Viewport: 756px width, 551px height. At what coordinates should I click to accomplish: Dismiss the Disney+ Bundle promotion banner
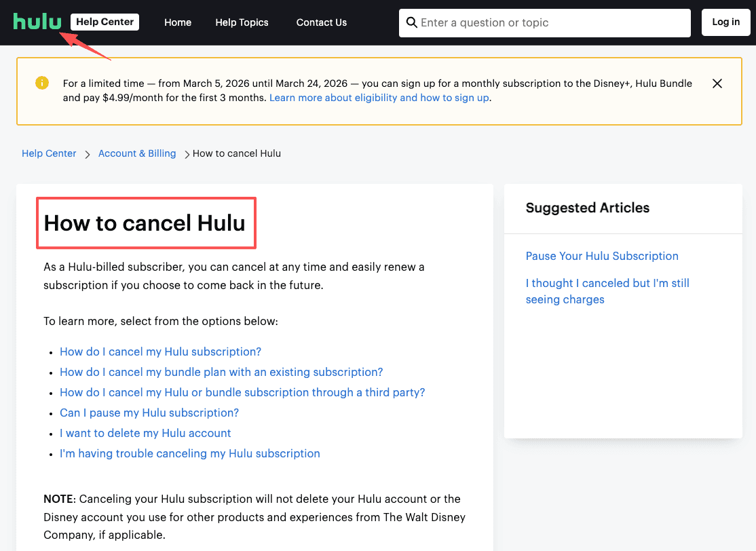717,83
